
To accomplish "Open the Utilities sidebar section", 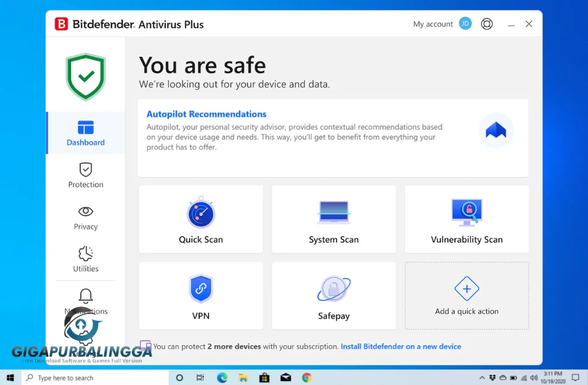I will pos(85,259).
